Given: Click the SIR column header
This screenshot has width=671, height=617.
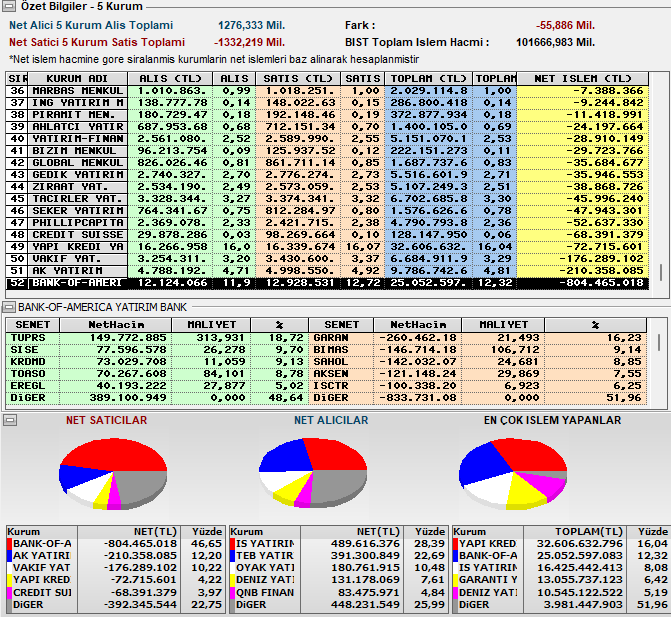Looking at the screenshot, I should (17, 79).
